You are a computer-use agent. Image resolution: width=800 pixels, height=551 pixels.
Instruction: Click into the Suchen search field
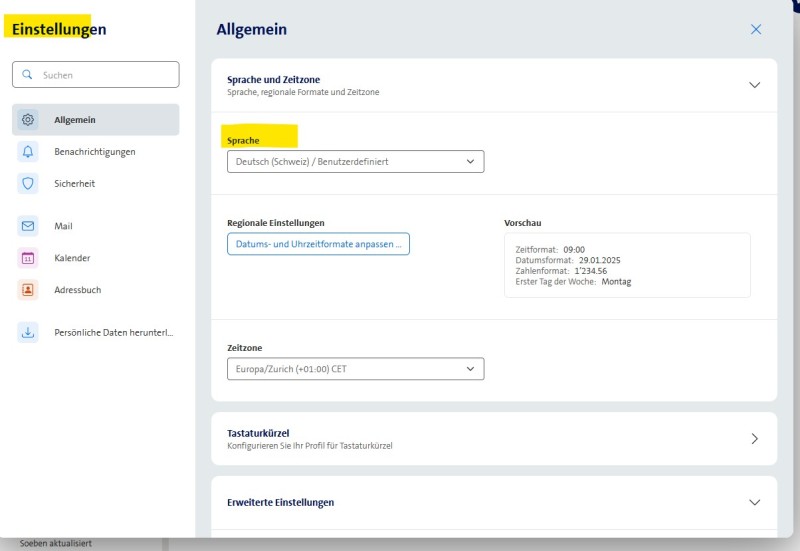click(105, 75)
